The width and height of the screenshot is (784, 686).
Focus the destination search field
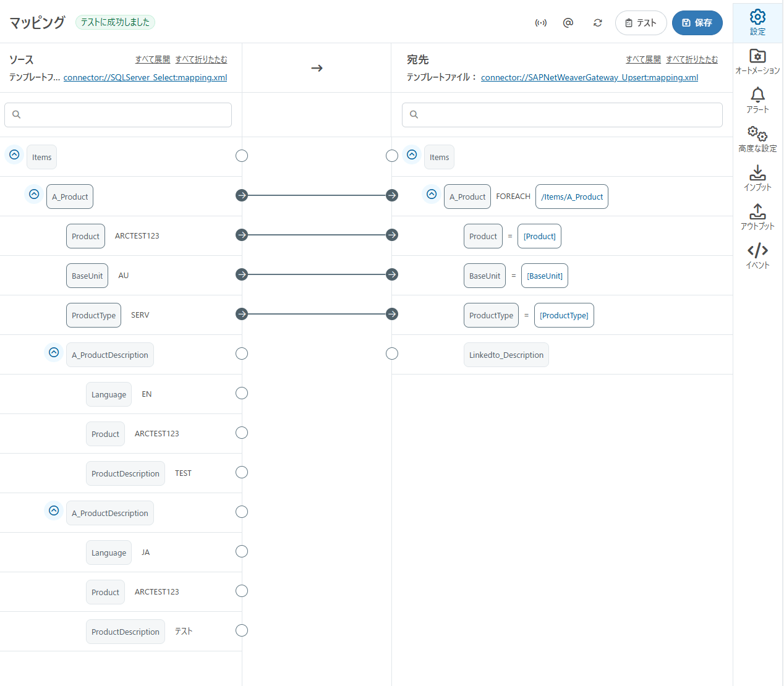562,115
